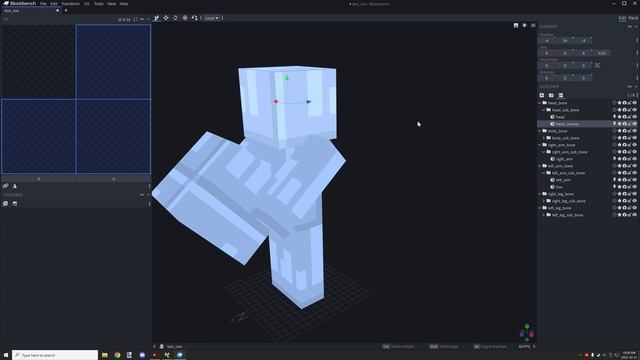Open the Local transform space dropdown
The image size is (640, 360).
(211, 18)
